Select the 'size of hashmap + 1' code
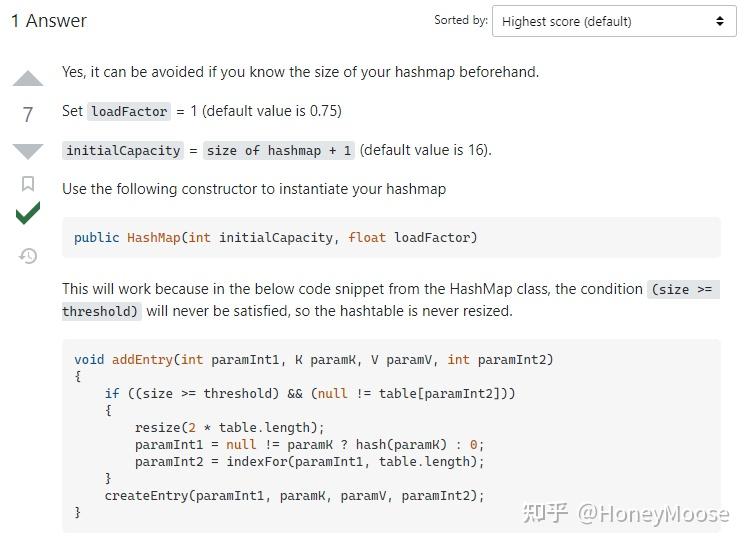748x547 pixels. click(280, 151)
